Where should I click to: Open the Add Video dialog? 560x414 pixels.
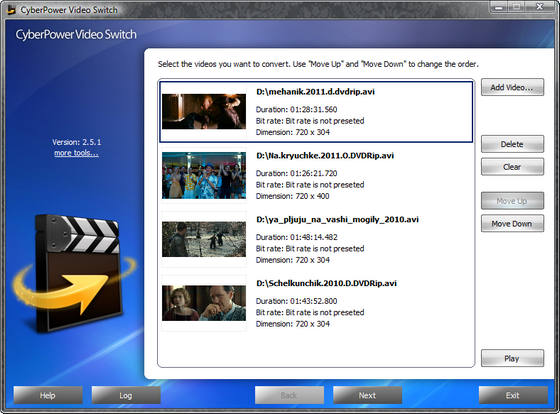tap(512, 87)
